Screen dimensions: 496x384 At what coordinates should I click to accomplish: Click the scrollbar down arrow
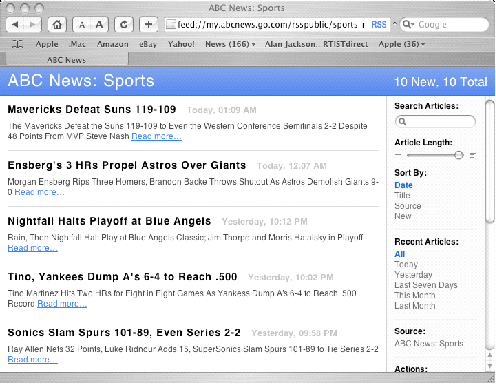pos(490,366)
